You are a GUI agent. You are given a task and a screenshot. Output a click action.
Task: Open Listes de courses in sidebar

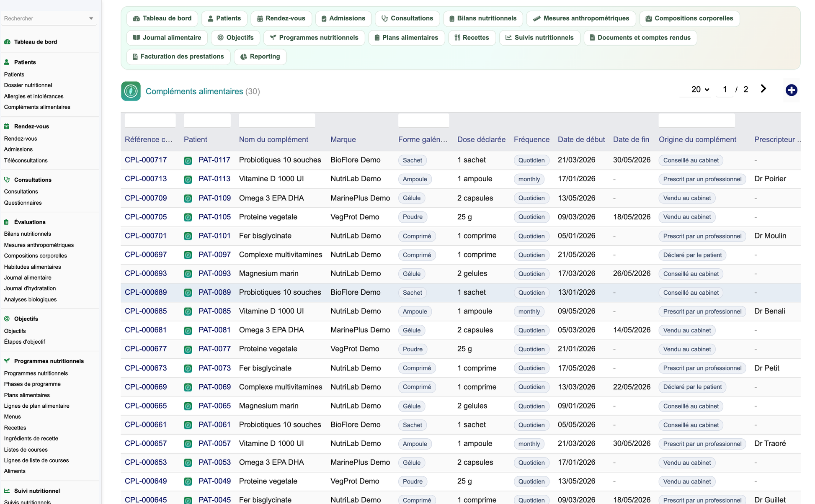(x=26, y=450)
